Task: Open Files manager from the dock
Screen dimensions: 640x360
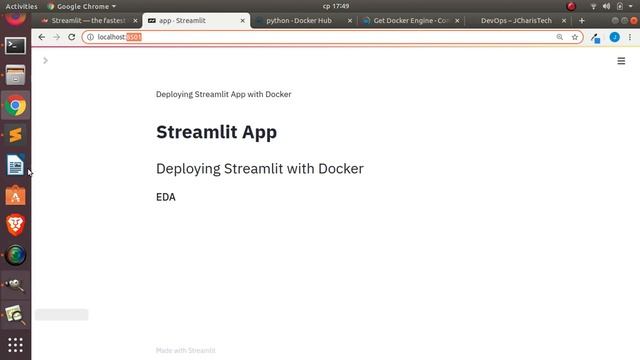Action: tap(16, 75)
